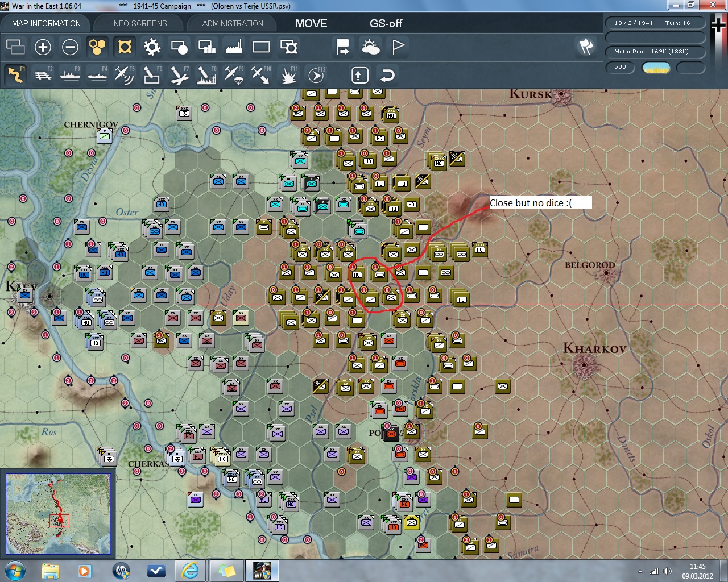Select Air Recon mode (F5)
728x582 pixels.
pyautogui.click(x=124, y=75)
